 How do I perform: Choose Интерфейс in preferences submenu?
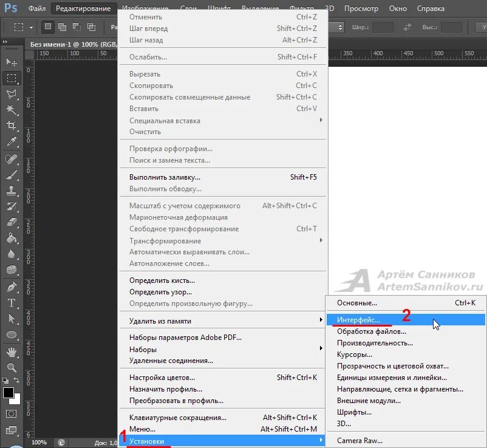[x=406, y=320]
